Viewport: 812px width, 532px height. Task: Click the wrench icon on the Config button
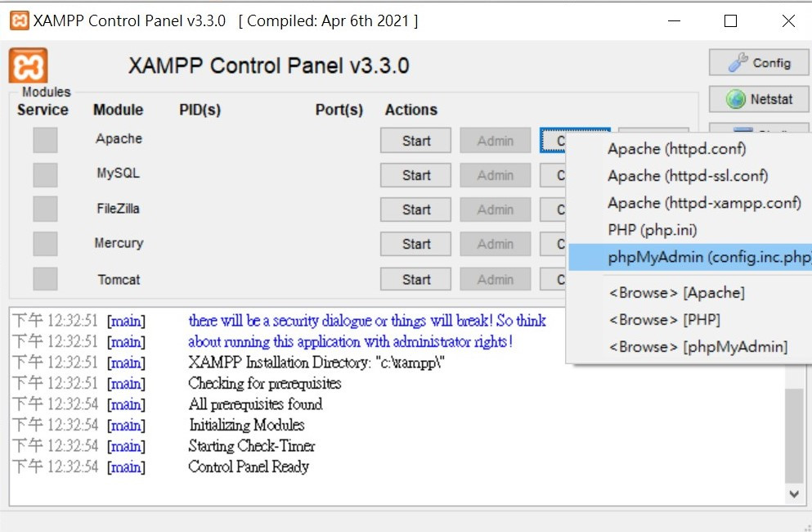point(738,63)
